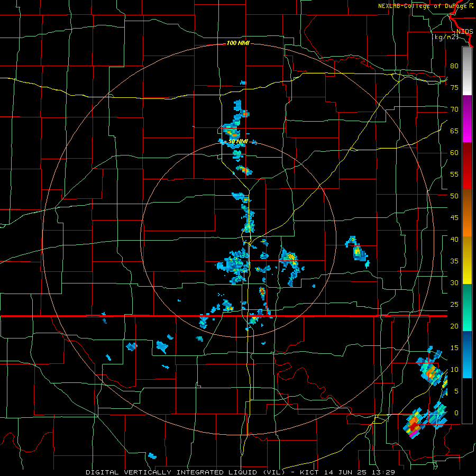Viewport: 476px width, 476px height.
Task: Click the scale value 10
Action: click(454, 370)
